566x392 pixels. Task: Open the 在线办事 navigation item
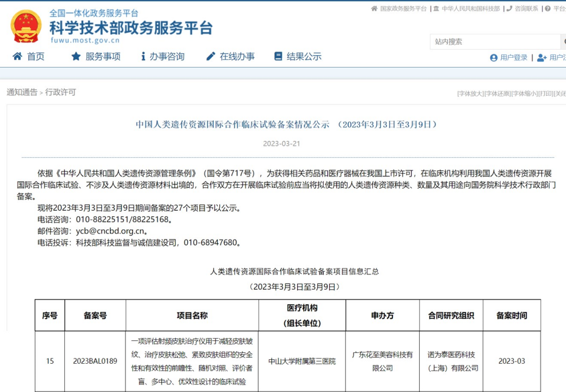coord(237,57)
